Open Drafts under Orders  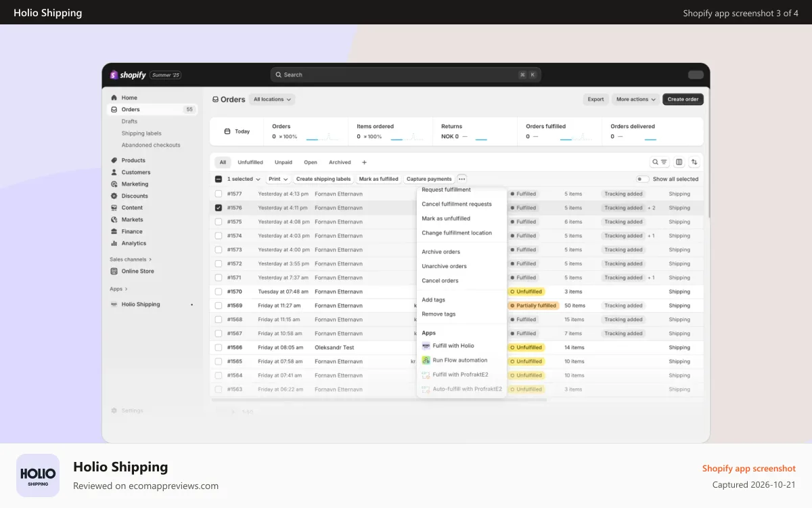point(129,121)
